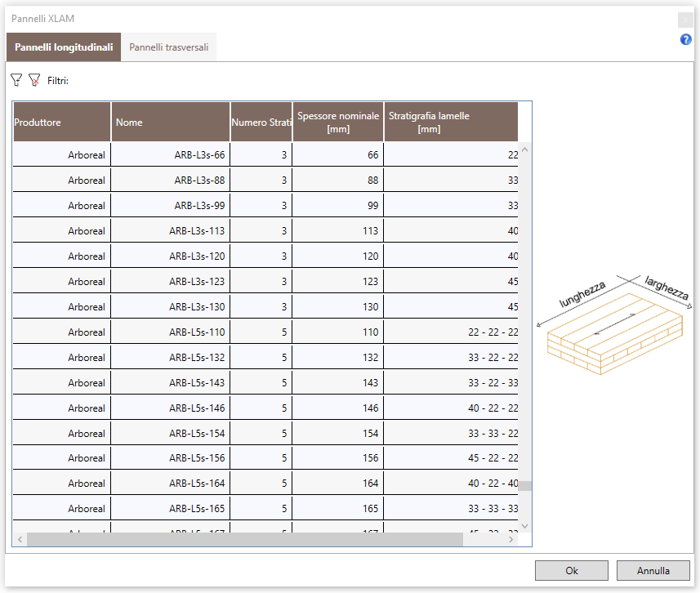
Task: Switch to Pannelli trasversali tab
Action: [169, 47]
